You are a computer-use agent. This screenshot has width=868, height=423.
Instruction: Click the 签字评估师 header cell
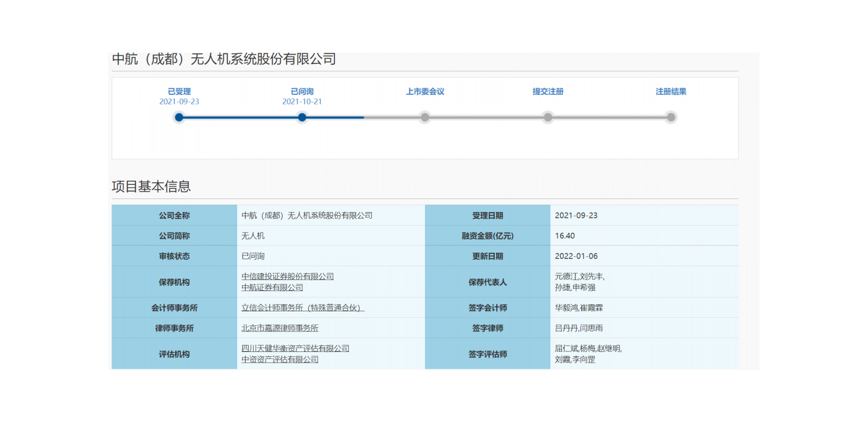(x=487, y=354)
